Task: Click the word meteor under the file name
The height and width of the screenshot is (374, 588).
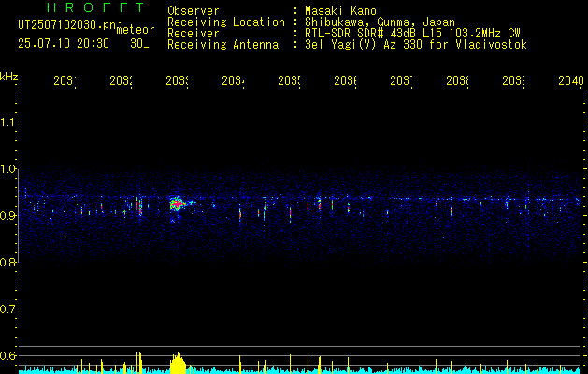Action: [136, 30]
